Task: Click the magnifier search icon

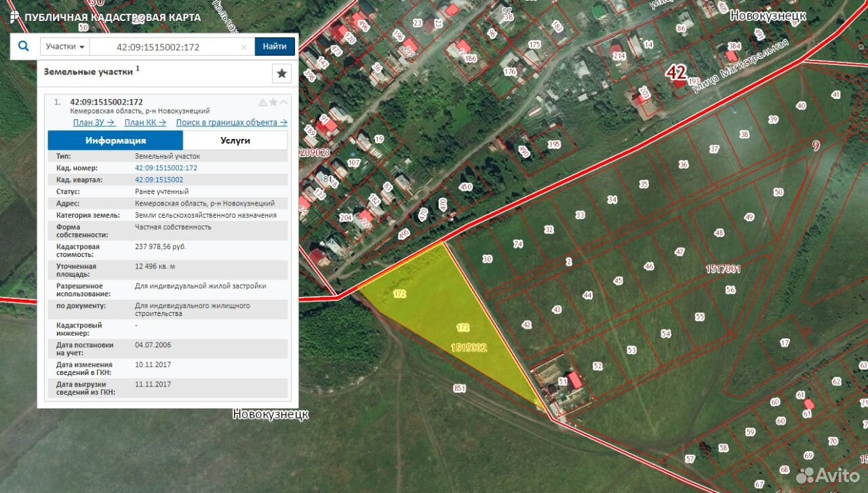Action: tap(24, 46)
